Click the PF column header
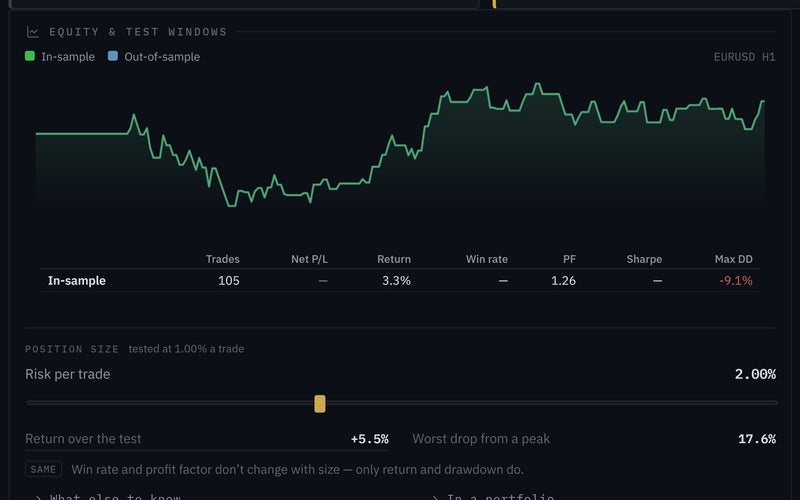This screenshot has width=800, height=500. pos(569,259)
